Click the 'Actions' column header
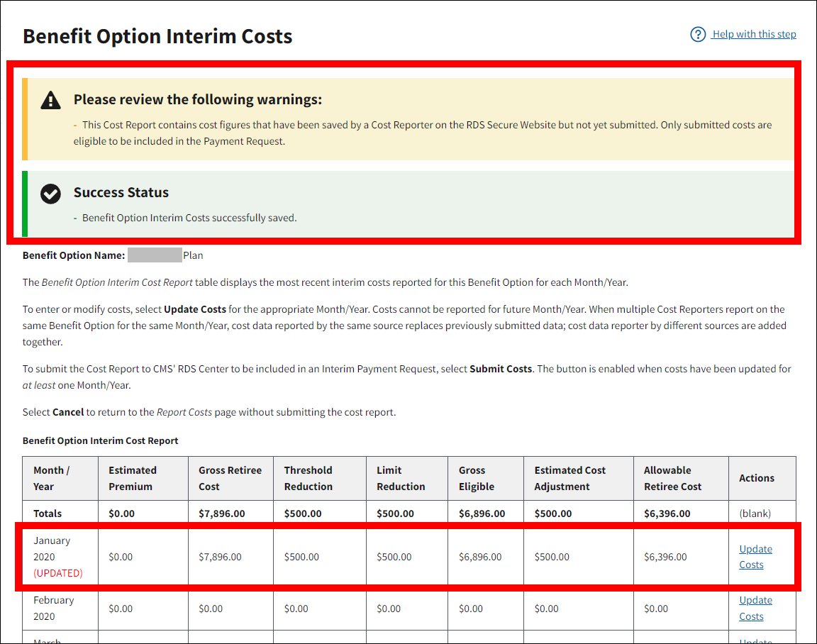The width and height of the screenshot is (817, 644). 757,478
